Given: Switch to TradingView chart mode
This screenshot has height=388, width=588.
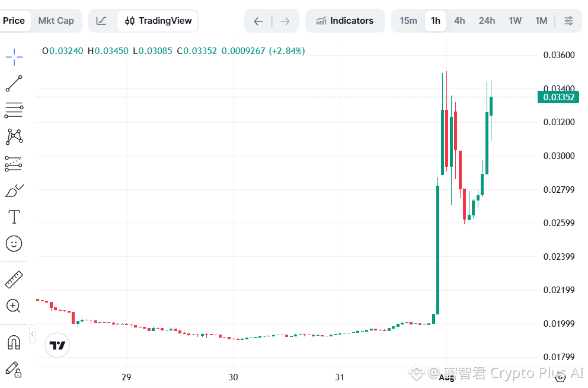Looking at the screenshot, I should 158,21.
